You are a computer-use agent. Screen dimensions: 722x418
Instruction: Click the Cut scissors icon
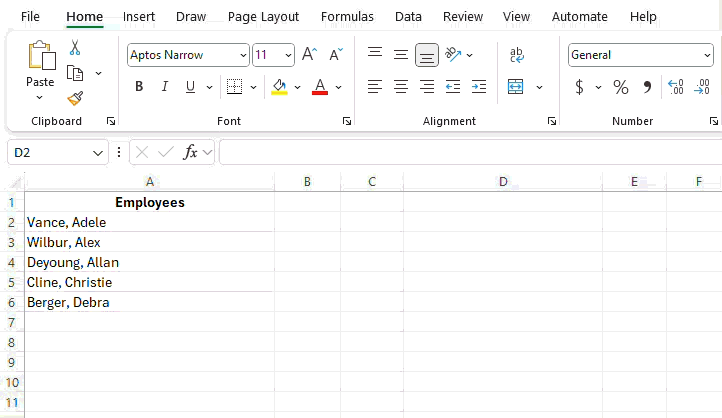click(x=75, y=47)
